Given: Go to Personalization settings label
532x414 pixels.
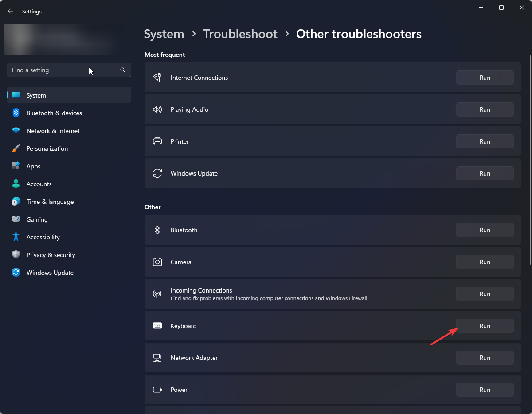Looking at the screenshot, I should click(47, 148).
